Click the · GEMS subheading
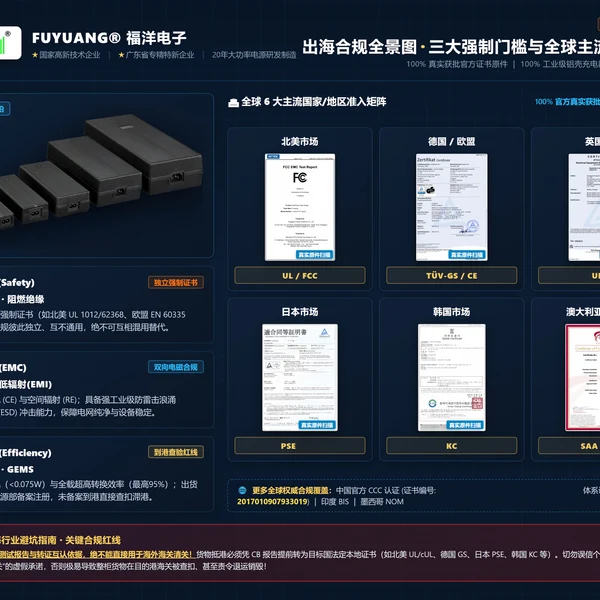600x600 pixels. pos(17,470)
